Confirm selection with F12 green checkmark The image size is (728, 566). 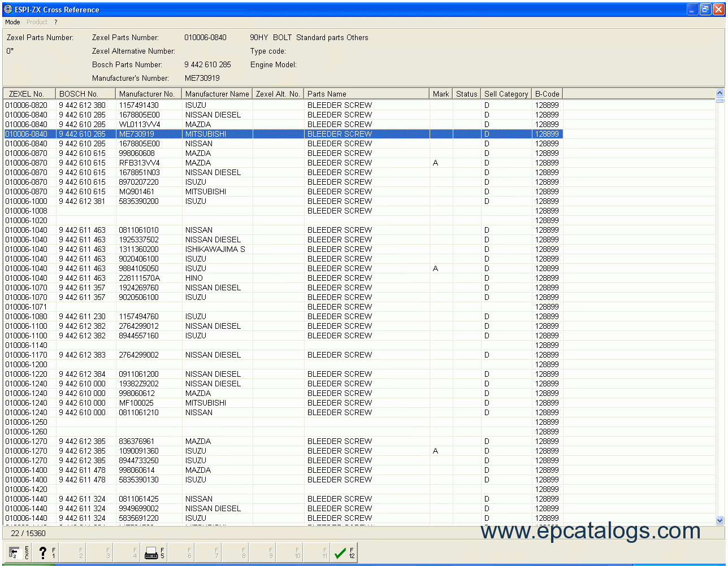click(344, 553)
